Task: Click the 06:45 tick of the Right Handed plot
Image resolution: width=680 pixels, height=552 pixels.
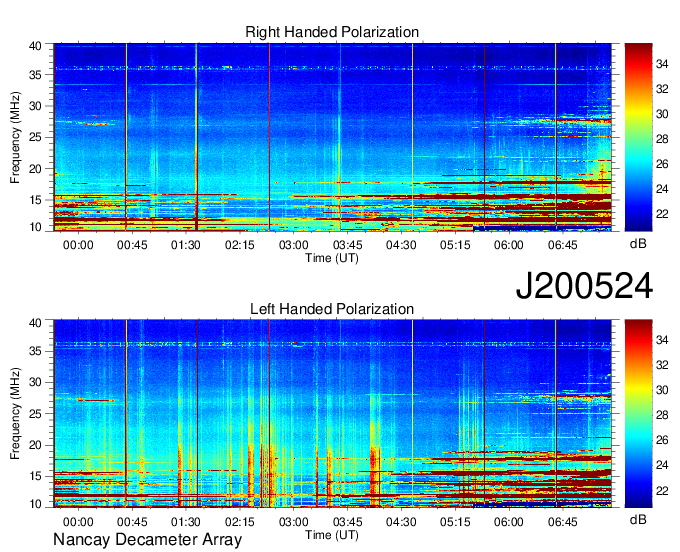Action: pos(562,245)
